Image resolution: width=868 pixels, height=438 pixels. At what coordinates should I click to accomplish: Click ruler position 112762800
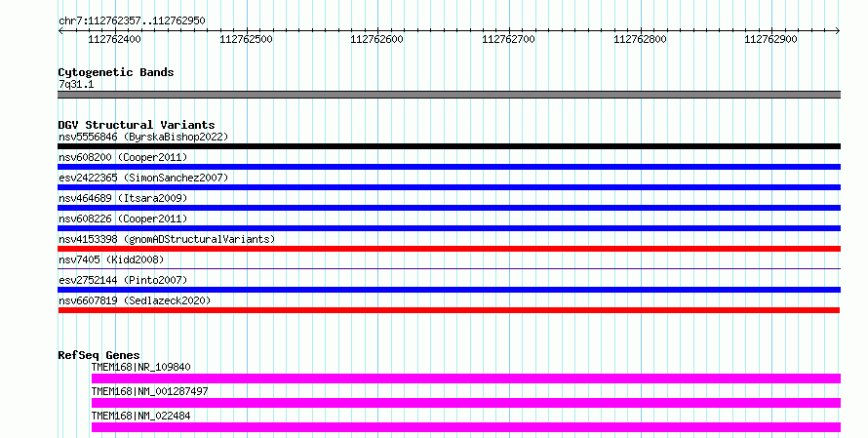[x=640, y=39]
